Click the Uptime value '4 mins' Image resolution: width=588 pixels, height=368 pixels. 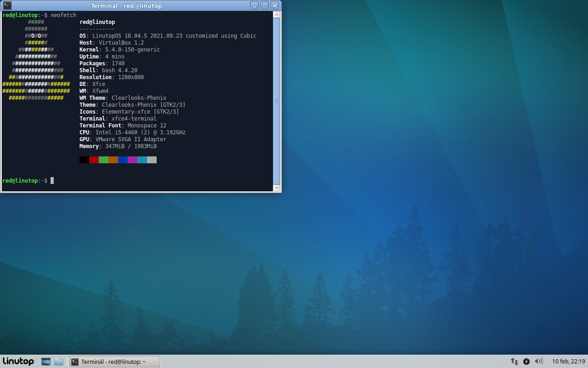click(115, 57)
